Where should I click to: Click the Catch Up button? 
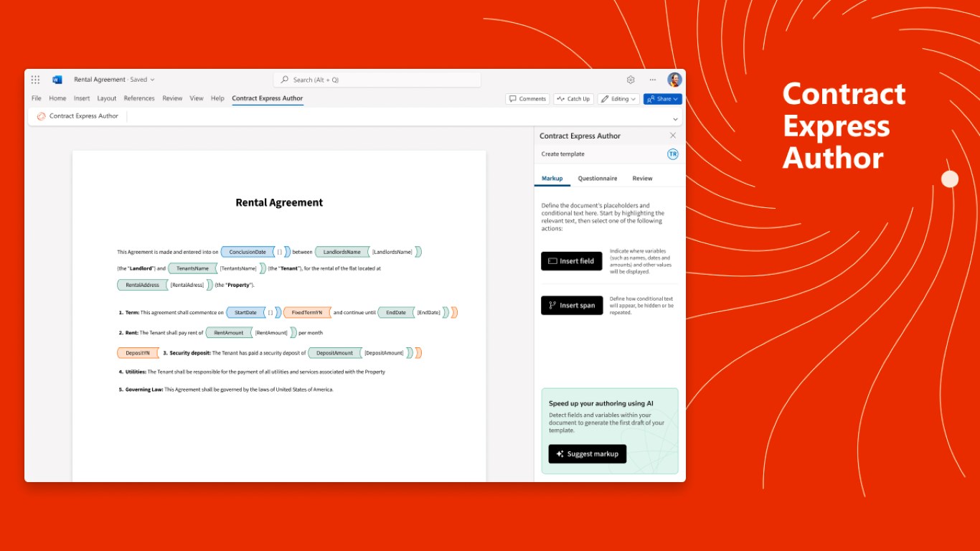[573, 99]
